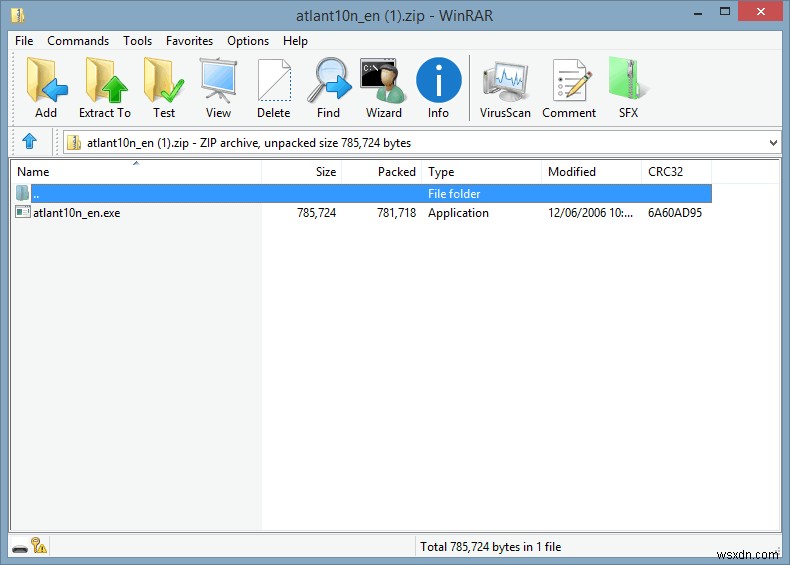Sort by the Size column header

(x=302, y=172)
